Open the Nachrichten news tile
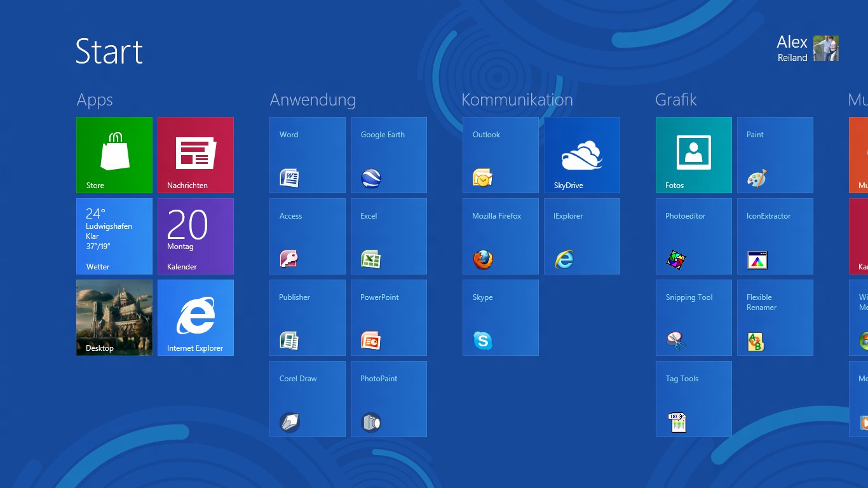This screenshot has height=488, width=868. pyautogui.click(x=196, y=155)
